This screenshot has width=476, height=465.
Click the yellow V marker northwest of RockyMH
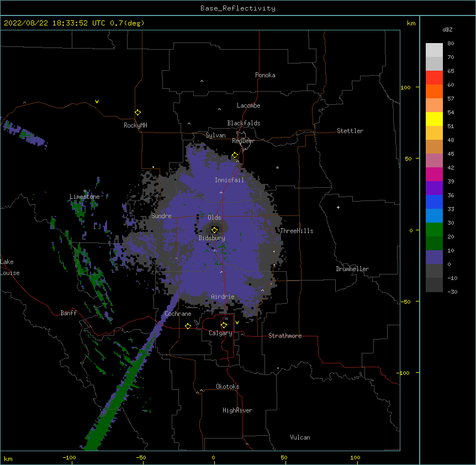[97, 102]
